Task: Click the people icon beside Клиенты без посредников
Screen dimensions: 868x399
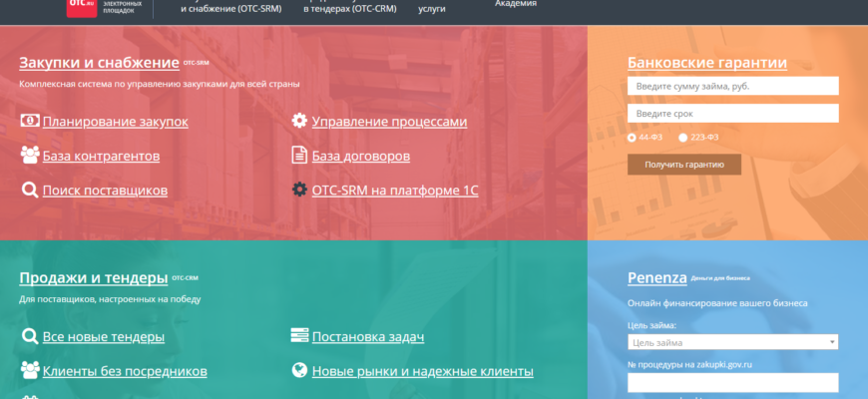Action: coord(30,370)
